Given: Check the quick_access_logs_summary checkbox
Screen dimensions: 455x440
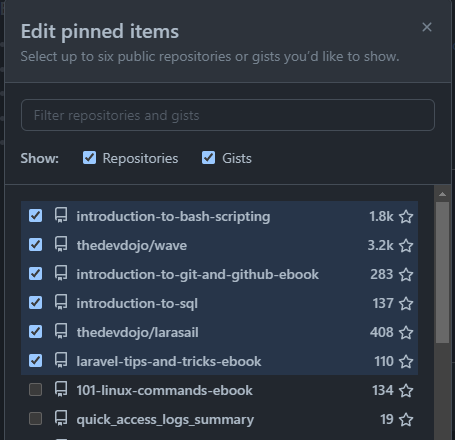Looking at the screenshot, I should (35, 419).
